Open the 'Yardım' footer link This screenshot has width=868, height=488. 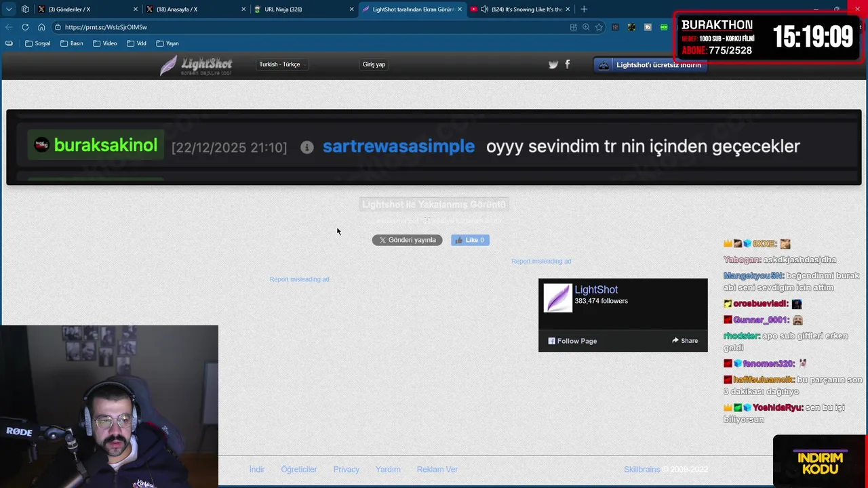388,469
